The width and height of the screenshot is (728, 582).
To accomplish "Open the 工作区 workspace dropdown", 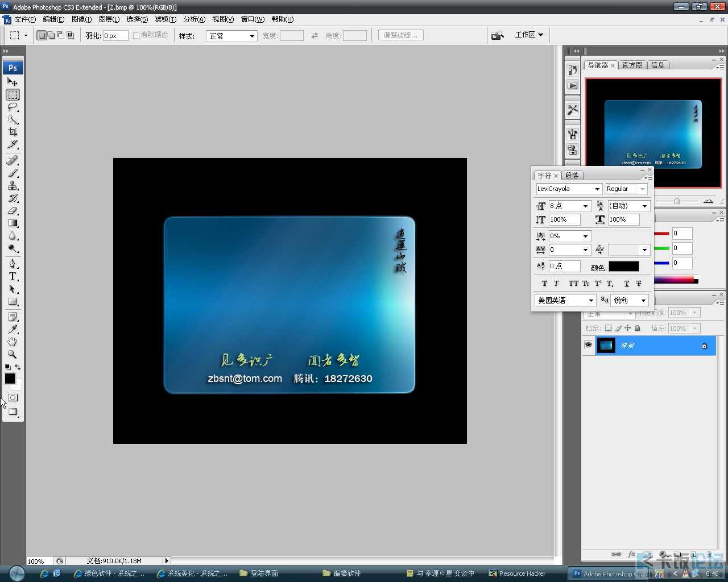I will tap(529, 35).
